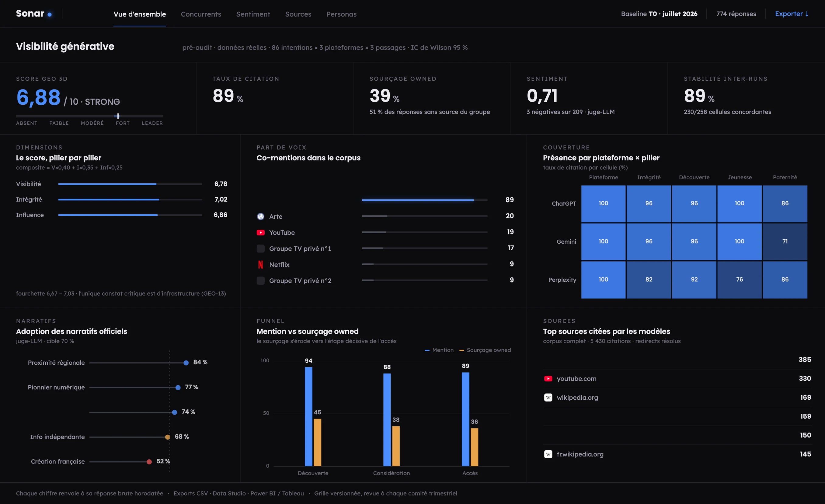
Task: Click the '774 réponses' label
Action: pos(736,14)
